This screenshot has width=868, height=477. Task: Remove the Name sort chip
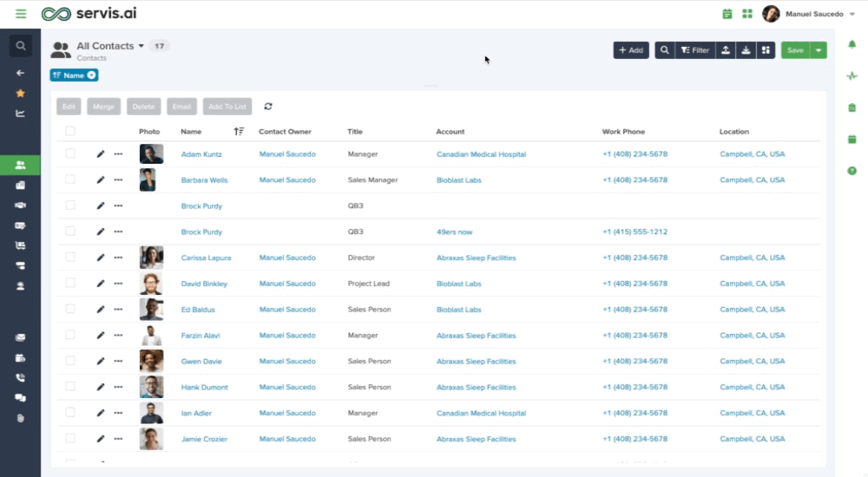(x=91, y=75)
